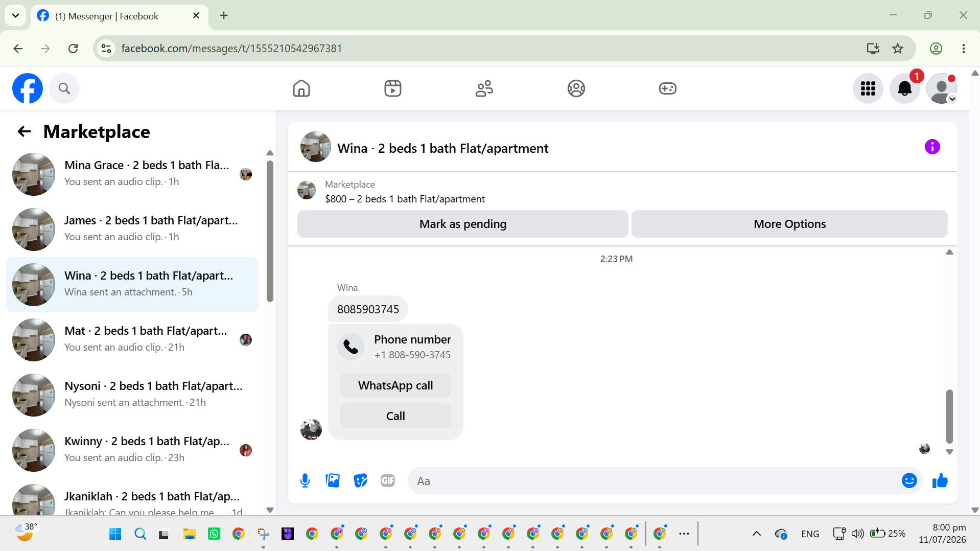Open the browser tab search dropdown

(15, 15)
